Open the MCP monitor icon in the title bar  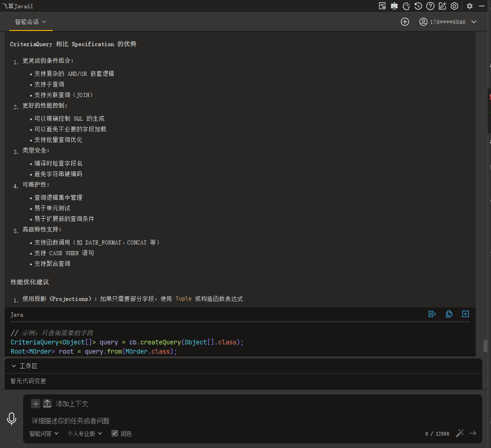[x=394, y=6]
